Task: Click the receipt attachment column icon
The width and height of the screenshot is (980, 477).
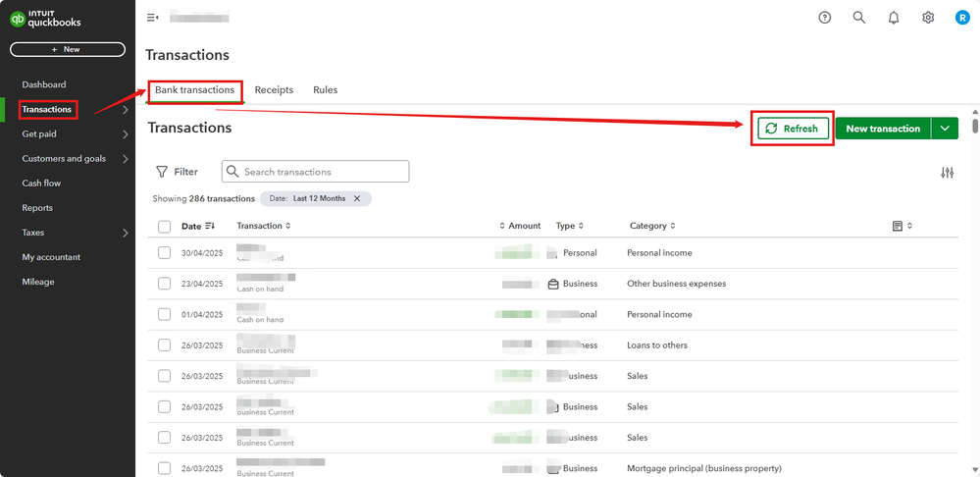Action: coord(898,226)
